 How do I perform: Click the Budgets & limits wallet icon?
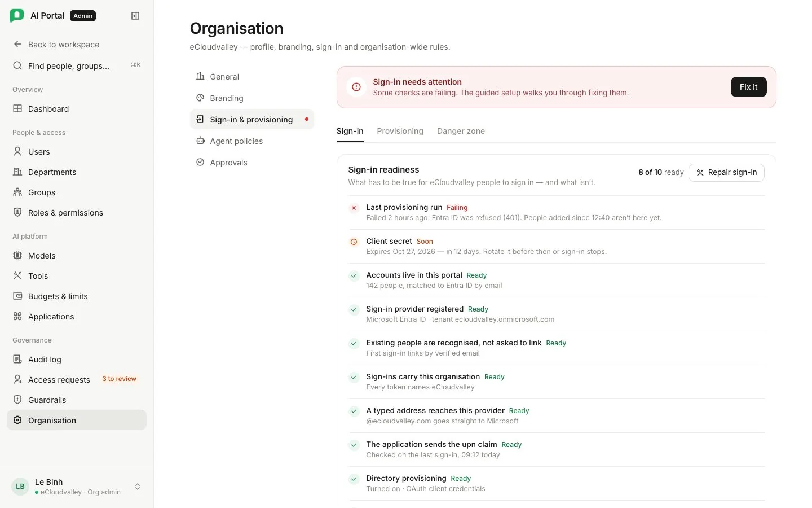17,296
